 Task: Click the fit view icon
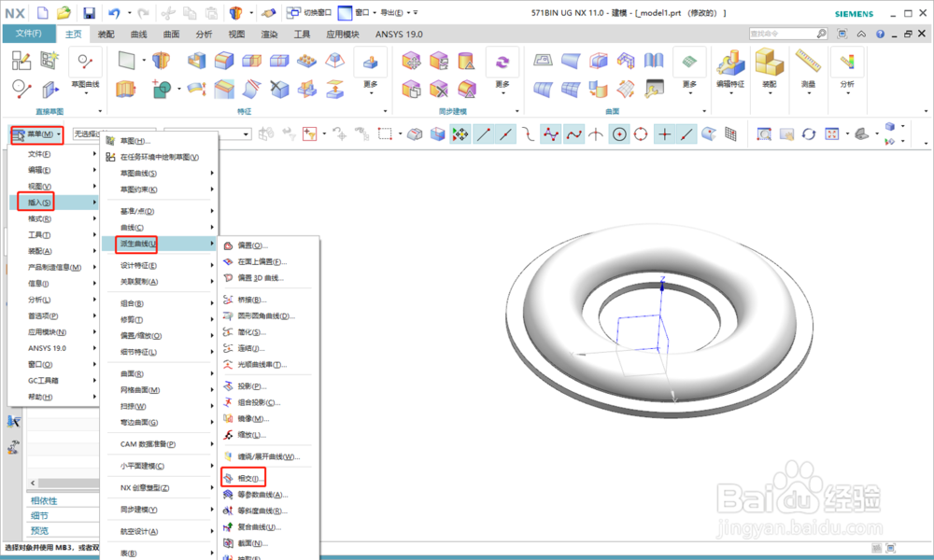pyautogui.click(x=832, y=134)
